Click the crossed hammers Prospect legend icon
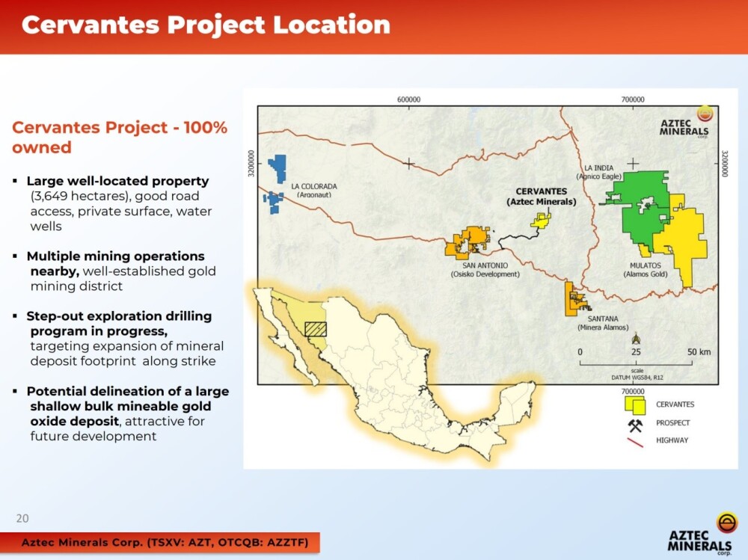 pyautogui.click(x=635, y=425)
